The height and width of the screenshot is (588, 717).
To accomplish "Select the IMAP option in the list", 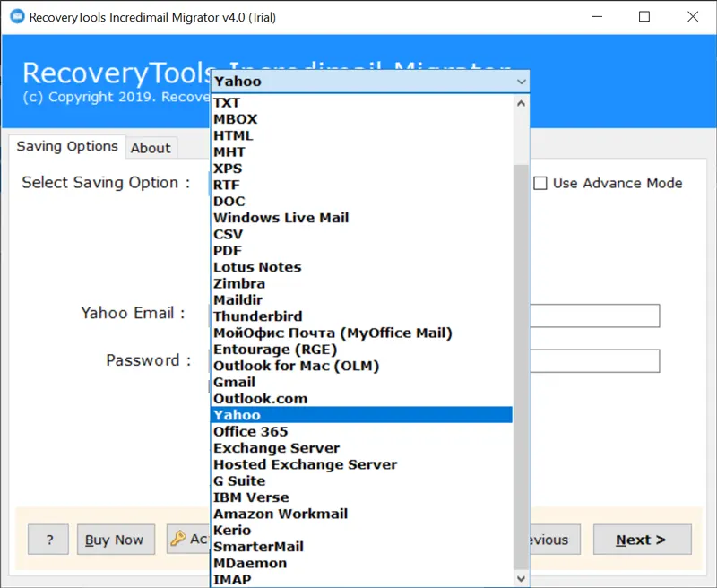I will point(232,580).
